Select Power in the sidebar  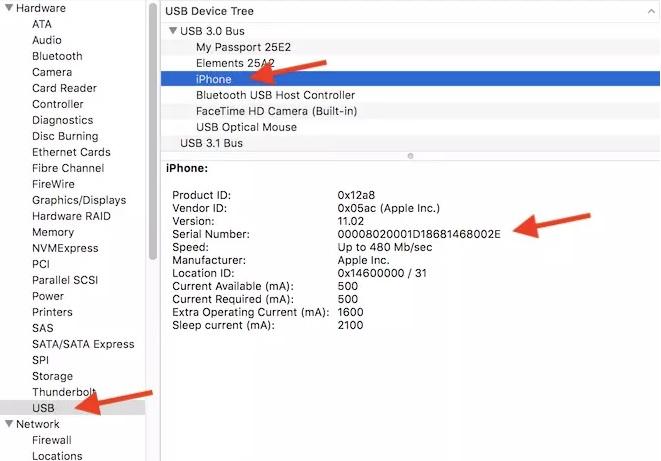pos(48,296)
